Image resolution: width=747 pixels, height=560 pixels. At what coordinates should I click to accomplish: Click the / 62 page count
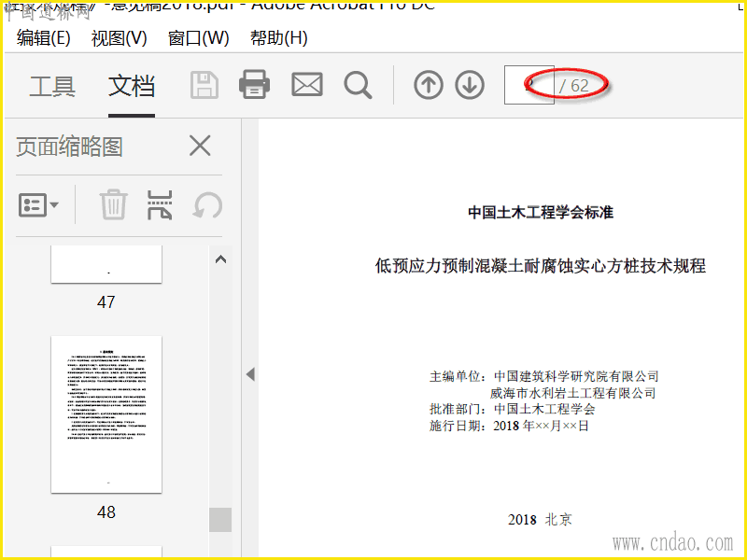(x=574, y=86)
